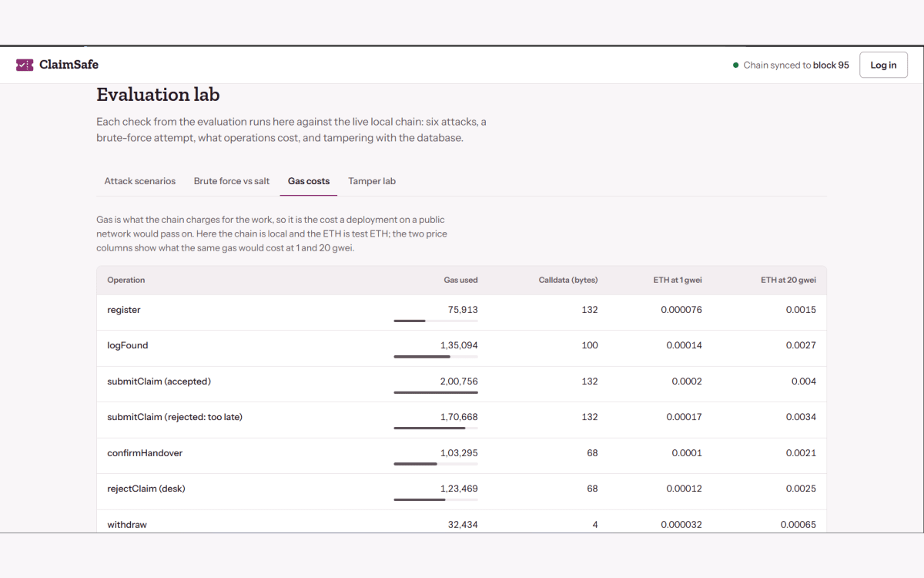Screen dimensions: 924x578
Task: Click the Operation column header
Action: tap(126, 280)
